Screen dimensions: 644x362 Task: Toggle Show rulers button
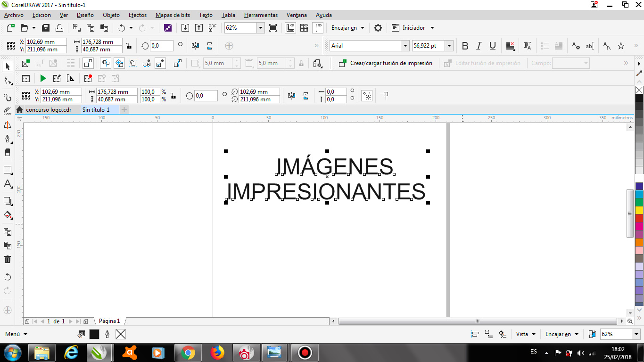point(290,28)
